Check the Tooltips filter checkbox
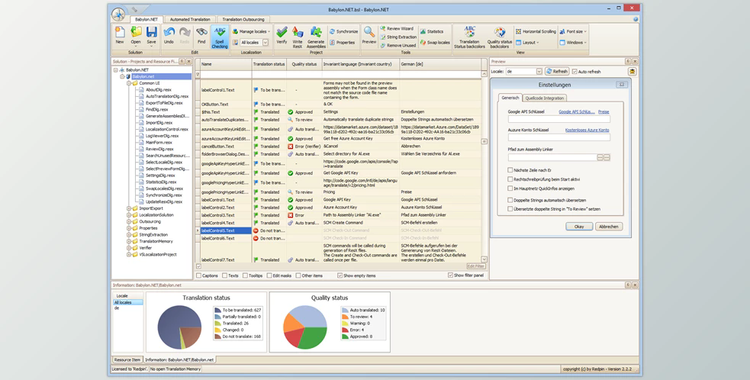750x380 pixels. [x=245, y=276]
